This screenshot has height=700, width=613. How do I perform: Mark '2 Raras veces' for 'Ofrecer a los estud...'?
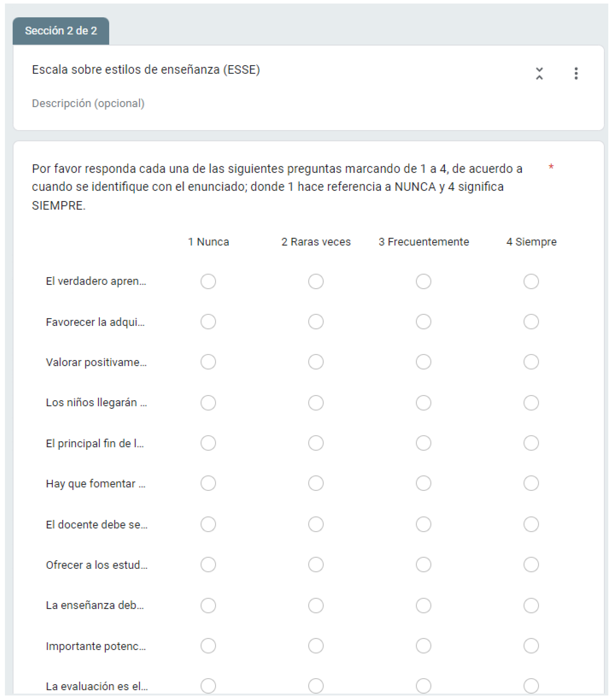click(x=316, y=565)
